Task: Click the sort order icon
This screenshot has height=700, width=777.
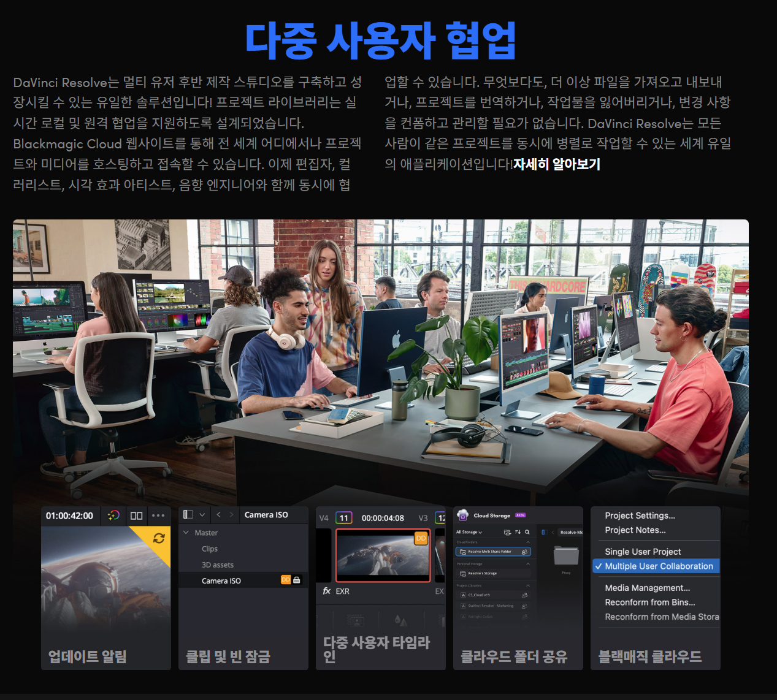Action: coord(518,532)
